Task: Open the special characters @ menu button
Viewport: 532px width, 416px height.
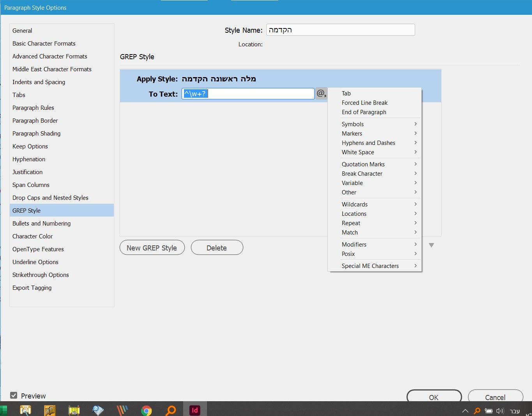Action: click(x=321, y=93)
